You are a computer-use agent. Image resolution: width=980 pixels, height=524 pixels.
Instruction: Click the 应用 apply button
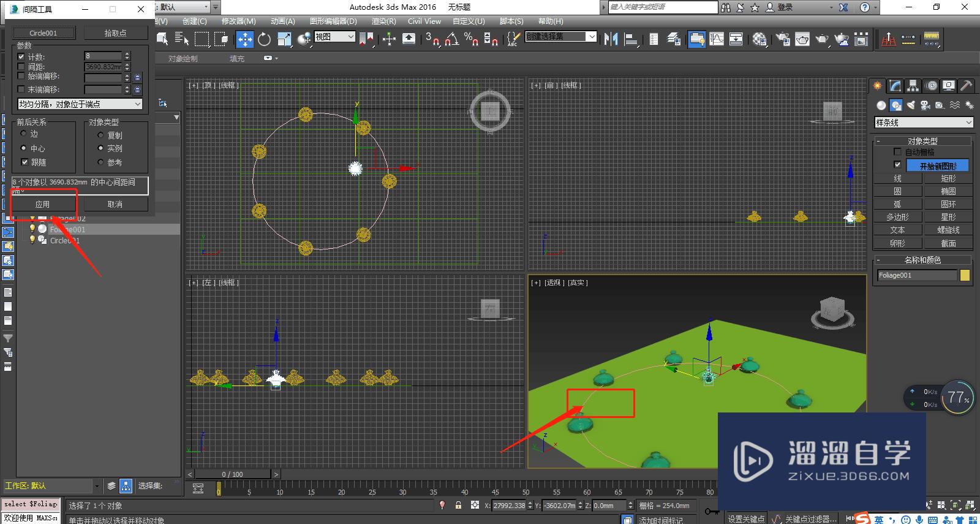[42, 204]
